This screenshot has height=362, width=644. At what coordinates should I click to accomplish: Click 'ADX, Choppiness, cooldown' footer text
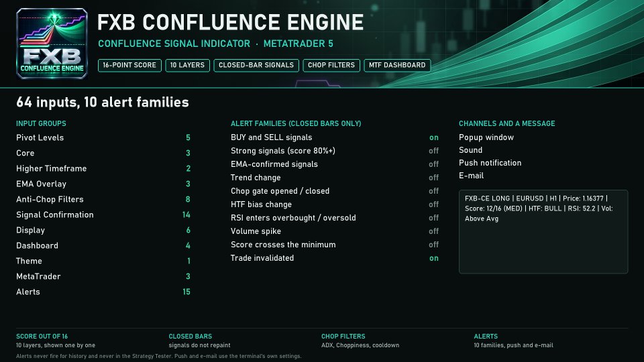tap(360, 345)
